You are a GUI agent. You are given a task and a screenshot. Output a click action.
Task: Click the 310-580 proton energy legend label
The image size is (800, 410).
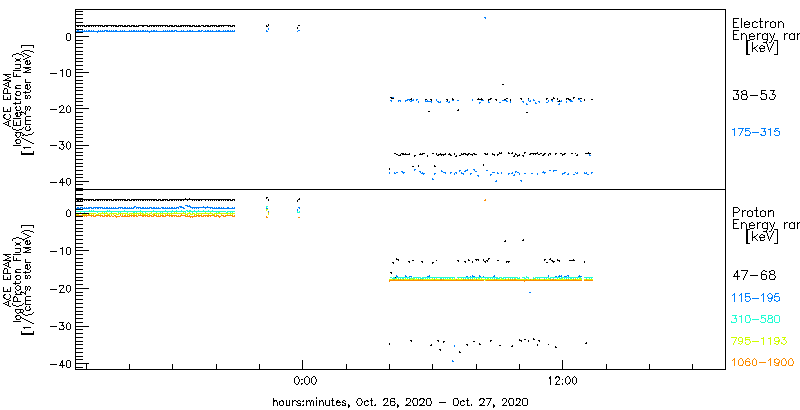click(756, 320)
